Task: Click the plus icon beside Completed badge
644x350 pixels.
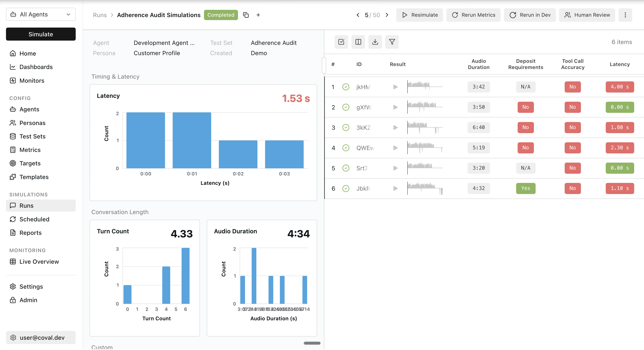Action: (x=258, y=15)
